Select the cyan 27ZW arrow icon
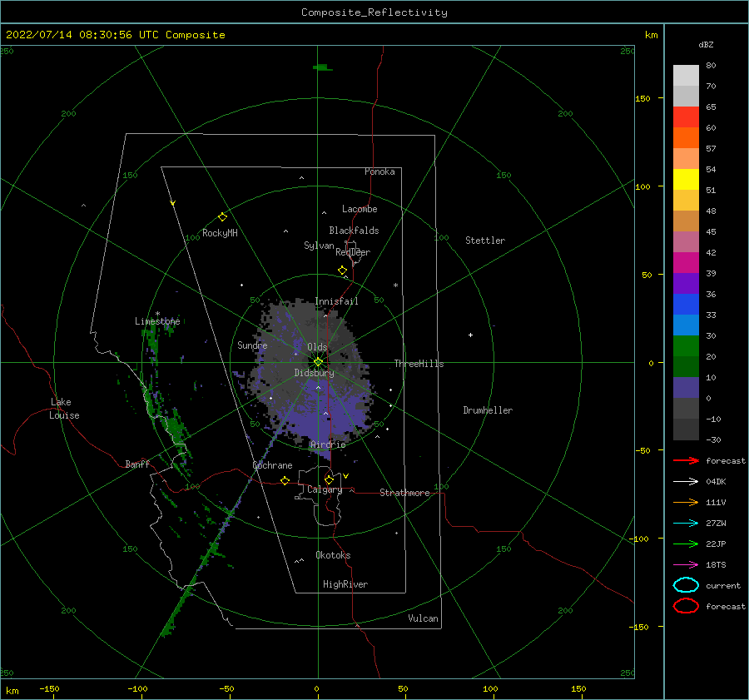The width and height of the screenshot is (749, 700). [x=686, y=524]
